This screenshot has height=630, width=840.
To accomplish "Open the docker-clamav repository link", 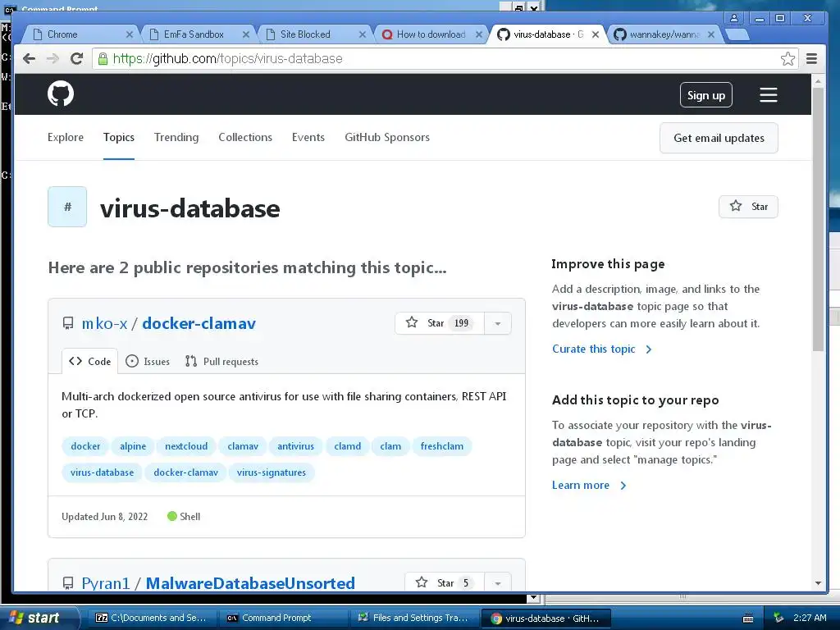I will (x=199, y=323).
